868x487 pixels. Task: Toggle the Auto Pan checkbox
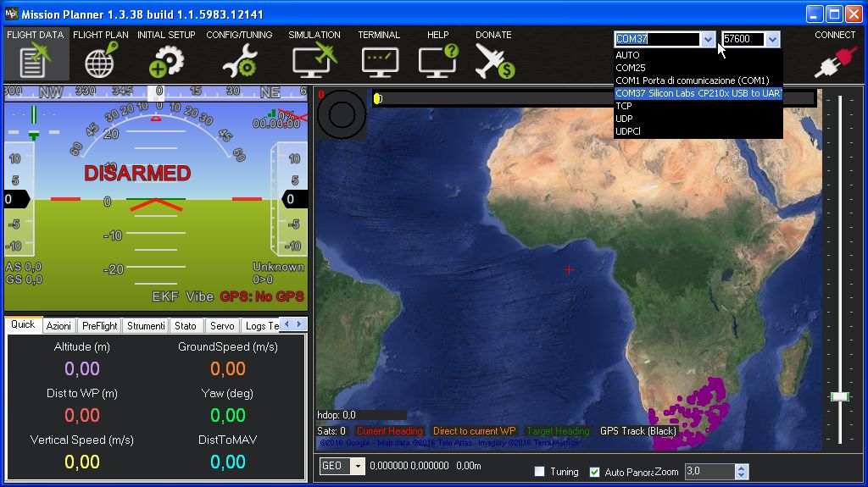[x=594, y=472]
